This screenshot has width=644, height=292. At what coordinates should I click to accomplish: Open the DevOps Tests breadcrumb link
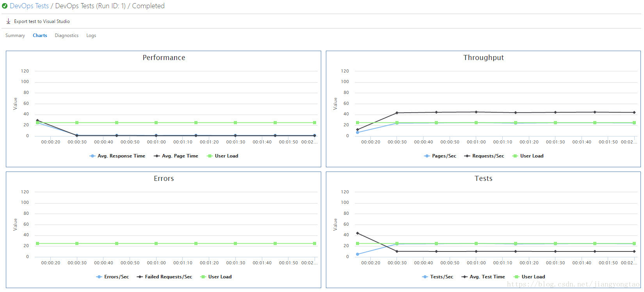point(29,6)
